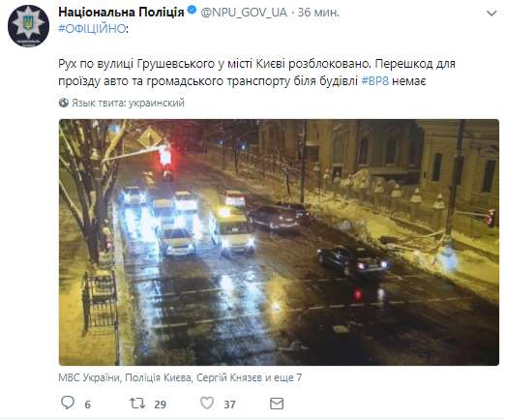505x420 pixels.
Task: Expand the 'и еще 7' tagged users
Action: click(x=283, y=377)
